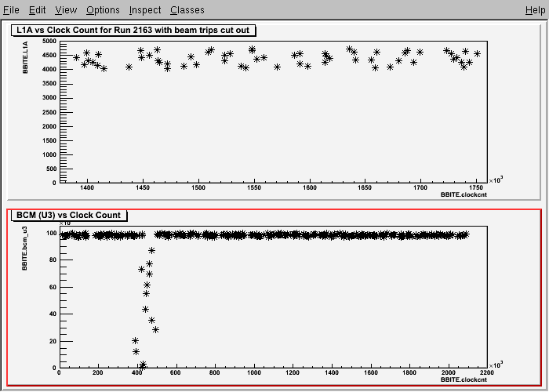Screen dimensions: 549x392
Task: Click the data point near 28 in the BCM plot
Action: [156, 330]
